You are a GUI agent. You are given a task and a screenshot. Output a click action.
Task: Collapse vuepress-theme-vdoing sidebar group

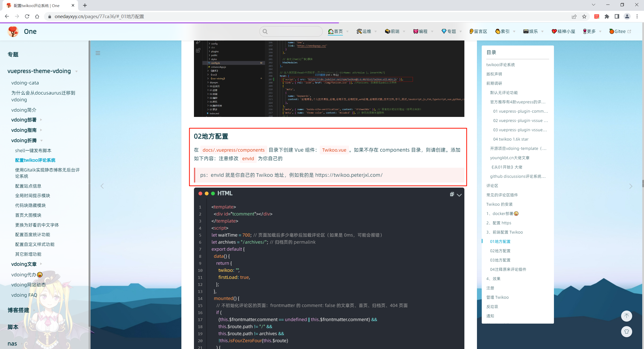[43, 71]
